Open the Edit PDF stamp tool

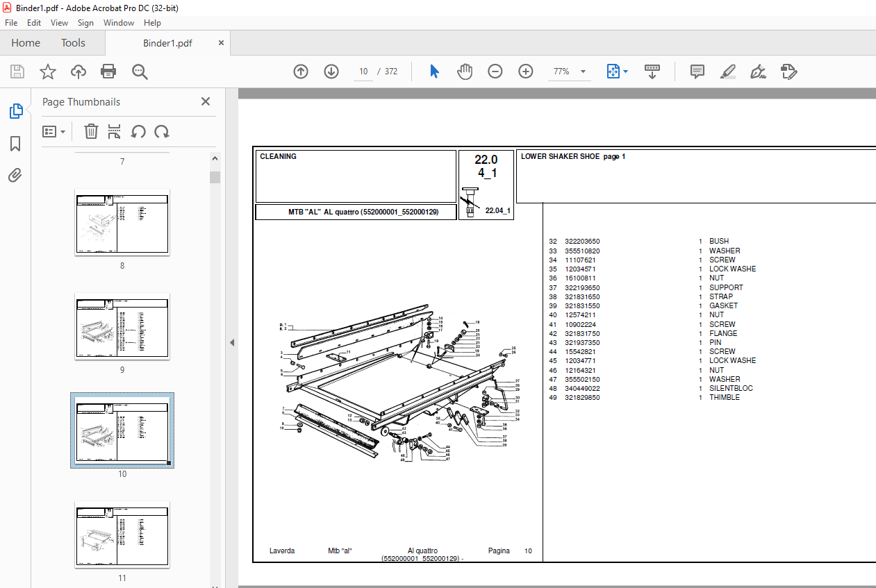(x=788, y=72)
